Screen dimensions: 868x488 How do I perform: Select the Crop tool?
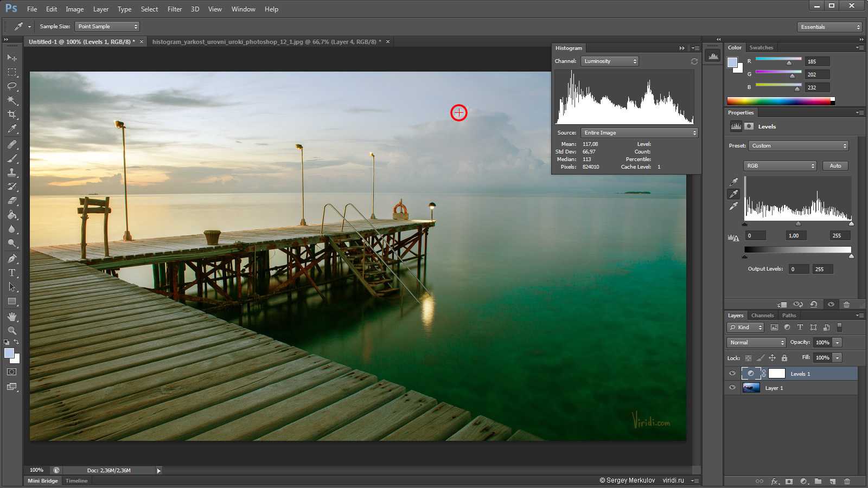(x=12, y=114)
